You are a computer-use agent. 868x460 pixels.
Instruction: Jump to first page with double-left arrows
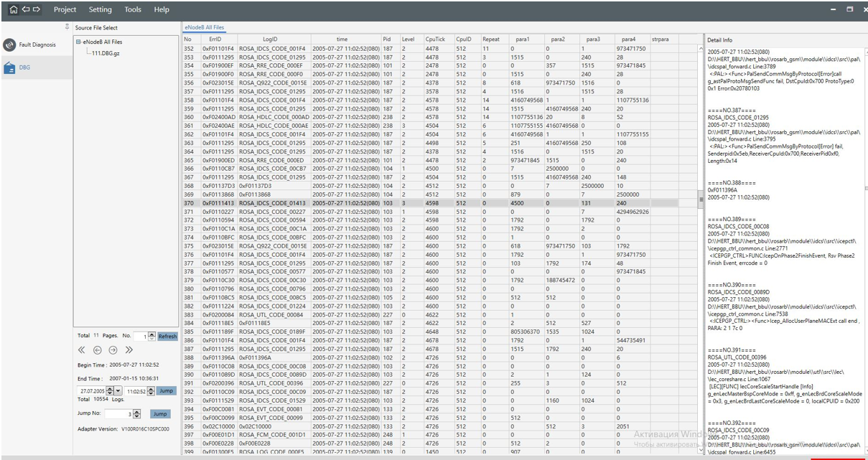(82, 350)
